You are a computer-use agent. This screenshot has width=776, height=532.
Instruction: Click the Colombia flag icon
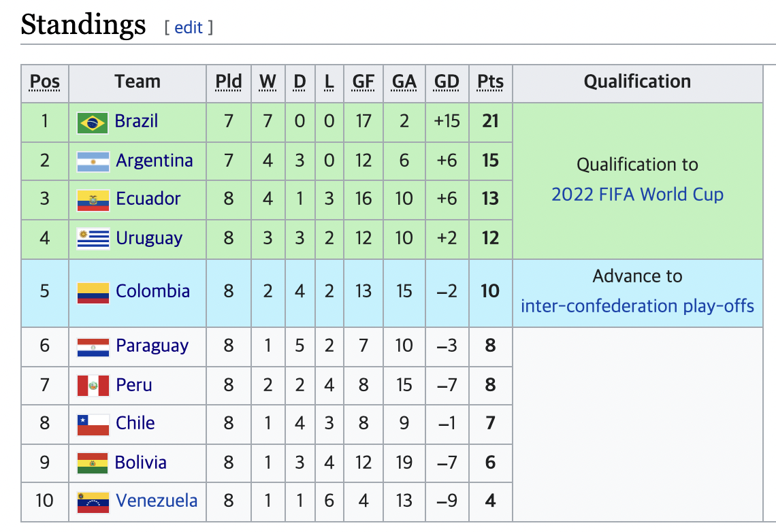93,293
